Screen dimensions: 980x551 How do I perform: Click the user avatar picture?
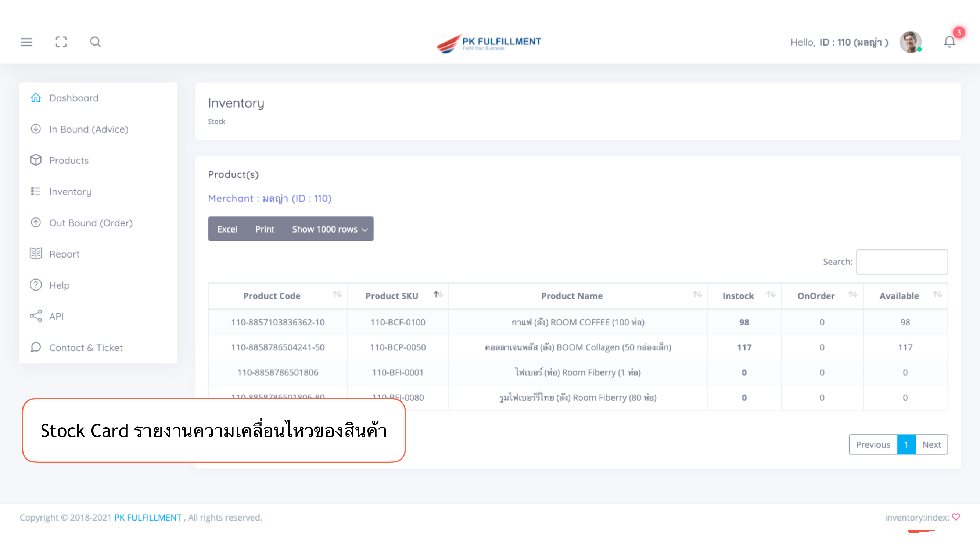(910, 42)
